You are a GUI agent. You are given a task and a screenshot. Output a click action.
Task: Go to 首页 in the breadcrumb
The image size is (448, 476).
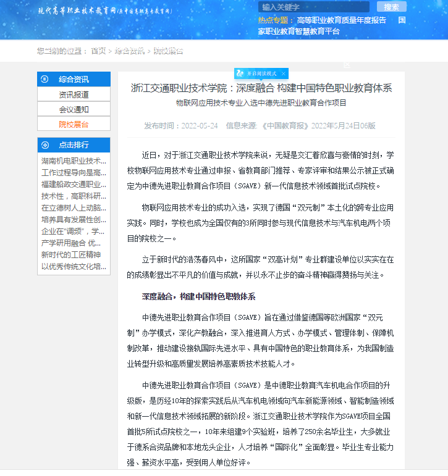pyautogui.click(x=98, y=51)
